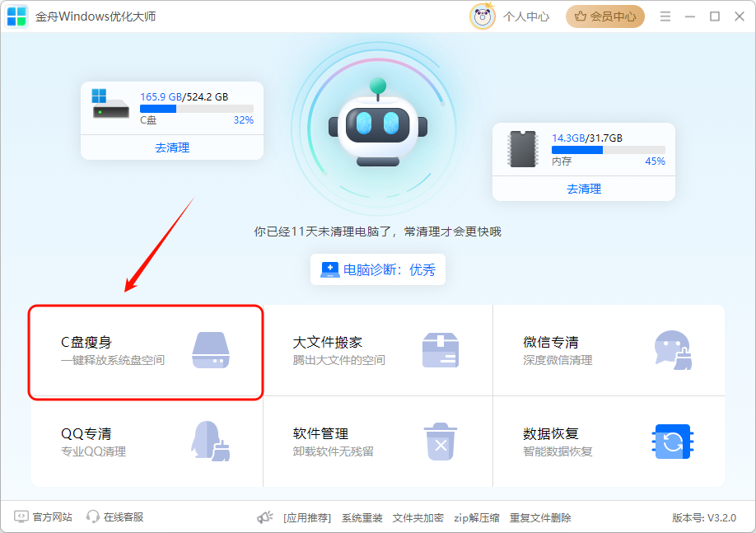Click the 微信专清 chat bubble icon
The height and width of the screenshot is (533, 756).
pos(673,350)
